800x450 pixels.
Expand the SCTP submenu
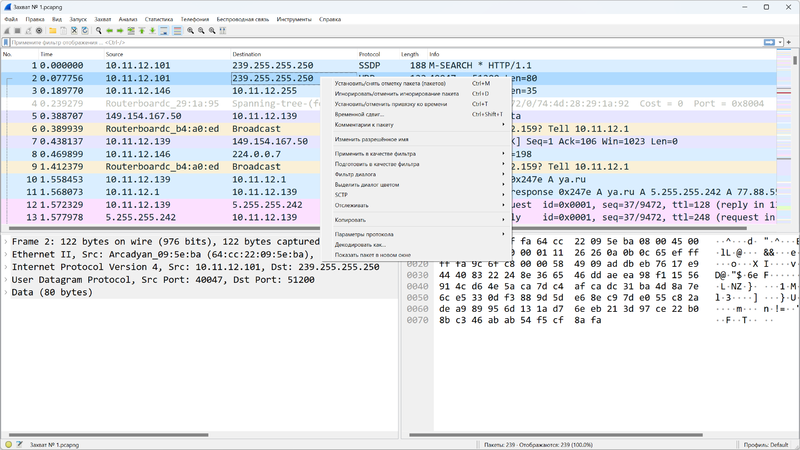(416, 195)
